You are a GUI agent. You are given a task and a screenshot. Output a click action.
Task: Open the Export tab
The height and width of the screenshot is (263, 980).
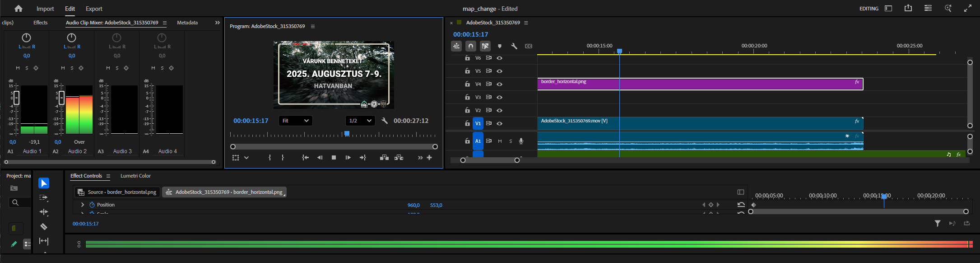tap(94, 9)
